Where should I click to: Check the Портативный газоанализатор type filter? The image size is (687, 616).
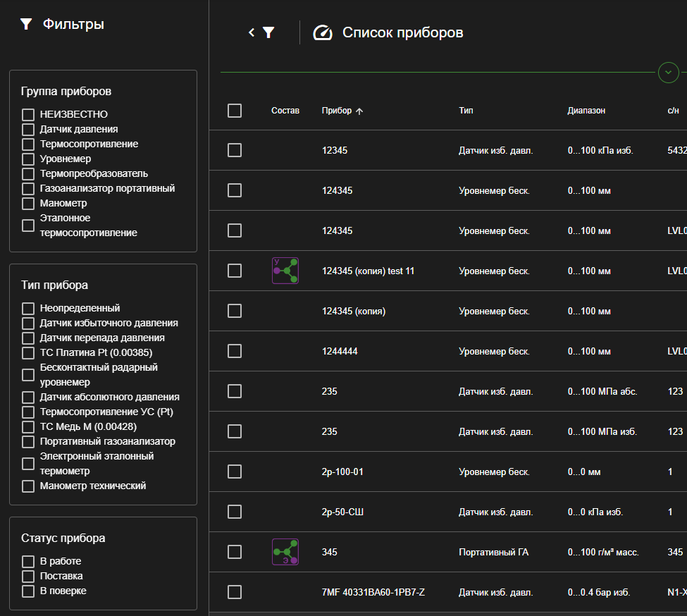tap(28, 442)
